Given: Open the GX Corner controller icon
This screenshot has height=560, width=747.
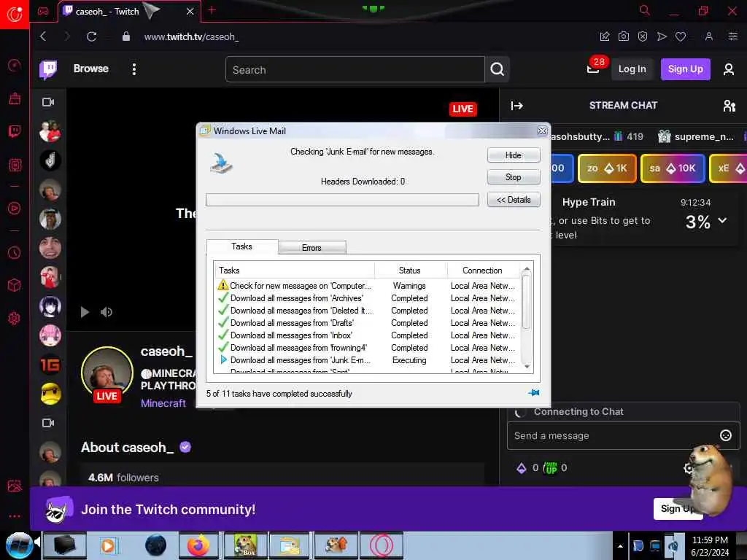Looking at the screenshot, I should click(x=43, y=11).
